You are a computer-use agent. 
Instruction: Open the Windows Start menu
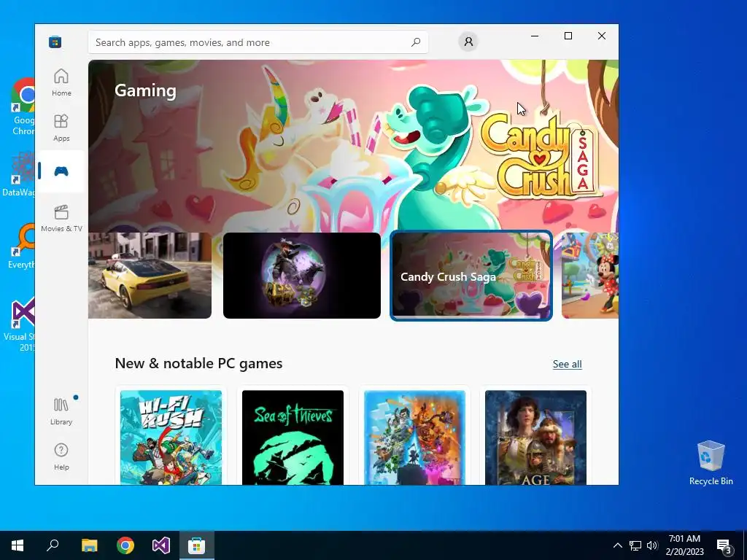click(18, 545)
